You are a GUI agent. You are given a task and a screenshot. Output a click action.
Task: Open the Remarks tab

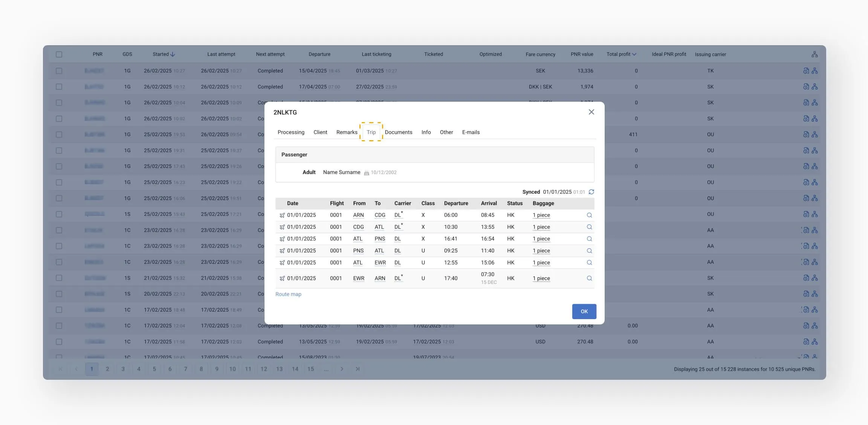coord(347,132)
